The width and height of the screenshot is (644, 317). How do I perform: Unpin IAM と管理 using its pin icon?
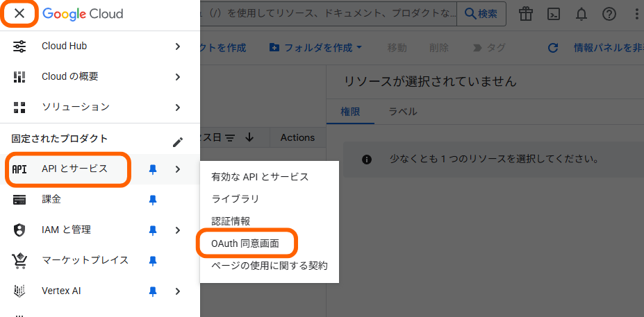tap(153, 230)
